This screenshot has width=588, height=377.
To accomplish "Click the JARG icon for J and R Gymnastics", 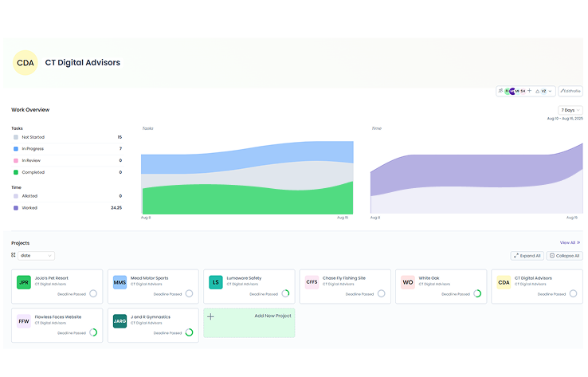I will [120, 321].
